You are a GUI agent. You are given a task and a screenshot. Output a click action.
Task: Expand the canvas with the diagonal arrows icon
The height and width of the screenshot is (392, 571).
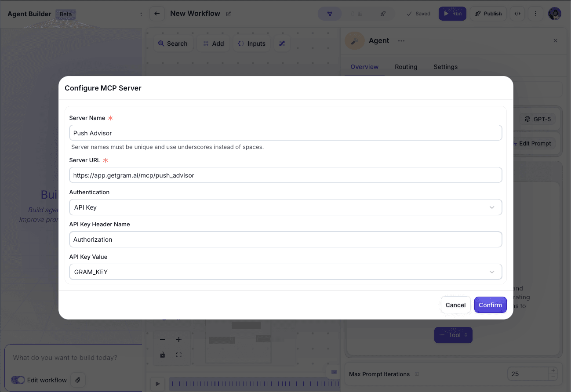(282, 43)
